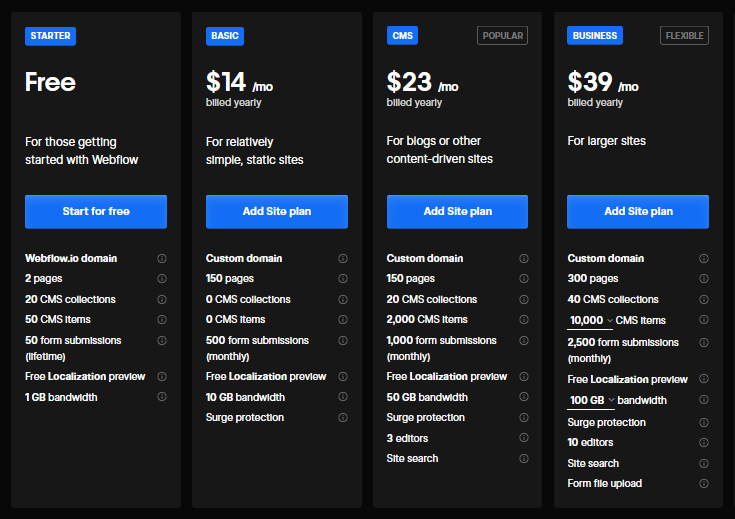Click the '3 editors' feature text

(407, 438)
